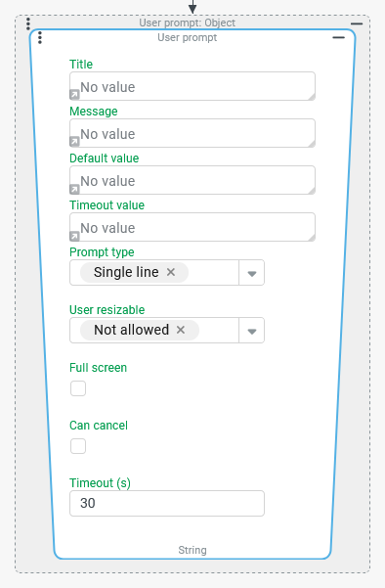Open the inner User prompt three-dot menu
This screenshot has width=385, height=588.
(x=40, y=37)
